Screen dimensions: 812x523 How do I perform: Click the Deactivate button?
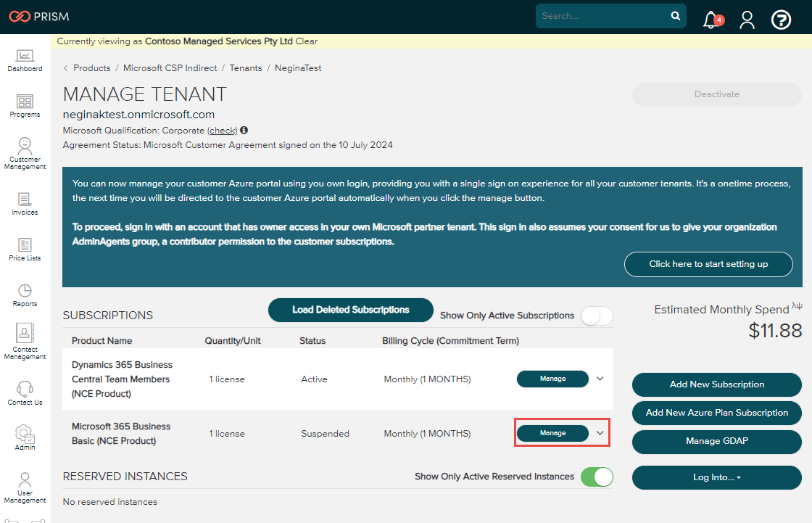[x=717, y=94]
